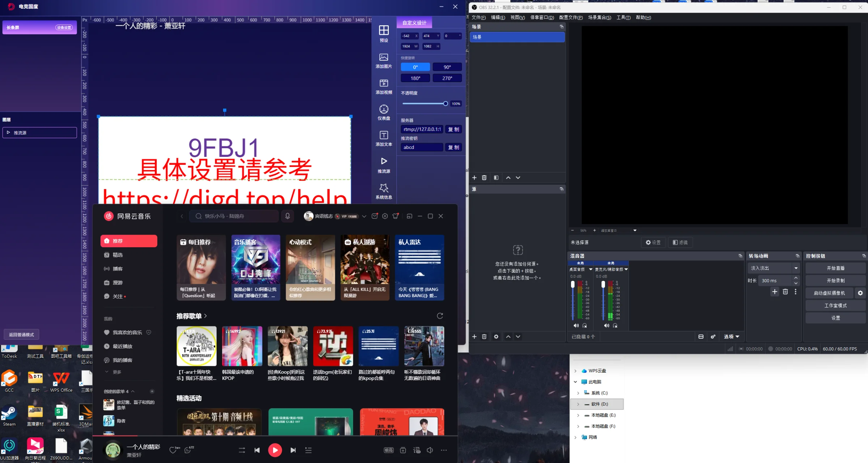868x463 pixels.
Task: Open the skin shirt icon in NetEase Music
Action: (396, 216)
